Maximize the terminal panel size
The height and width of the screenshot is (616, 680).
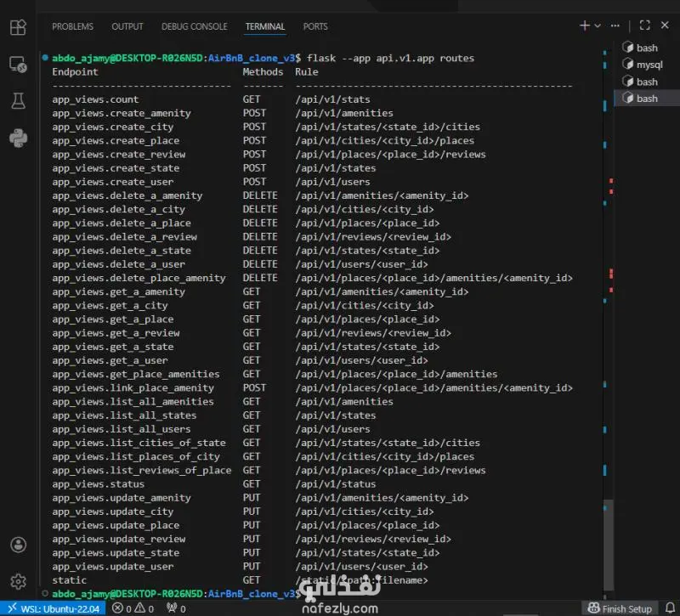pos(644,25)
